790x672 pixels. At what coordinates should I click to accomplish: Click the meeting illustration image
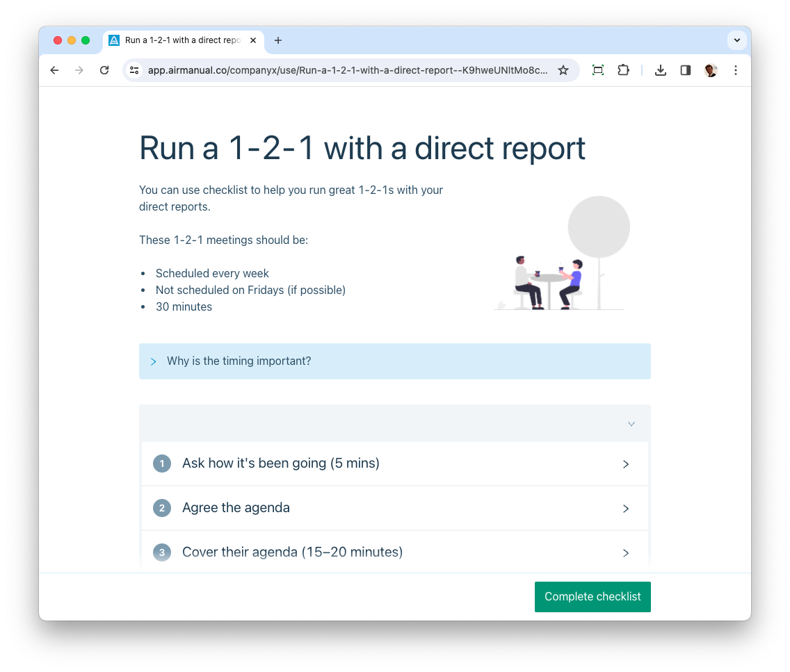click(562, 253)
